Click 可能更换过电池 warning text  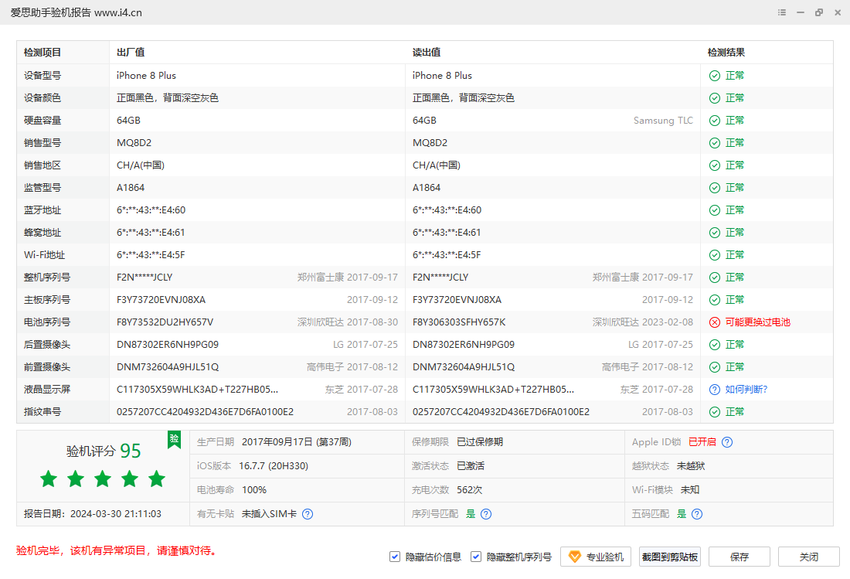pos(758,323)
